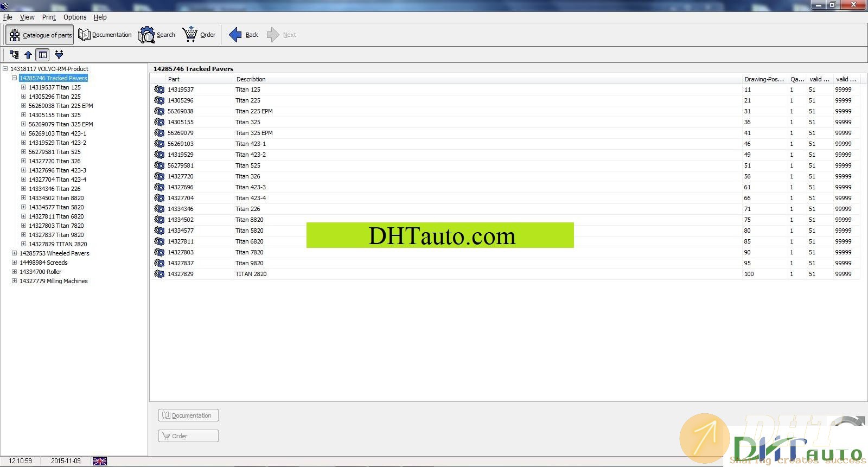Click the Titan 525 description cell

coord(248,165)
